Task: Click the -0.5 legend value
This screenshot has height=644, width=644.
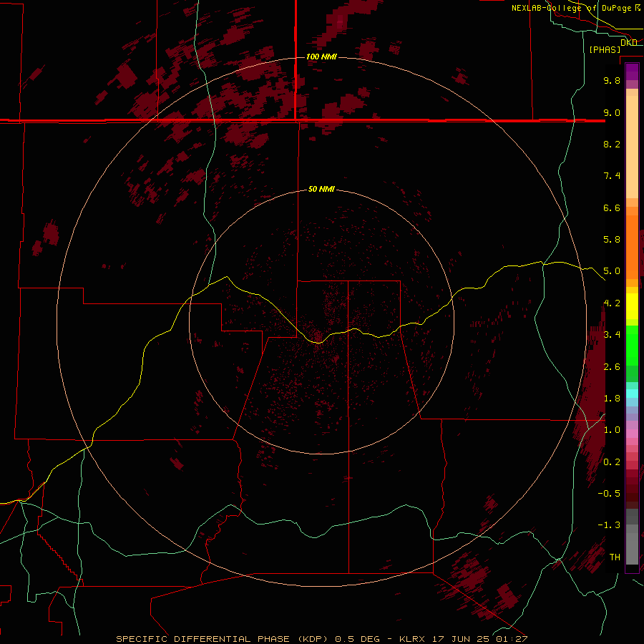Action: (609, 494)
